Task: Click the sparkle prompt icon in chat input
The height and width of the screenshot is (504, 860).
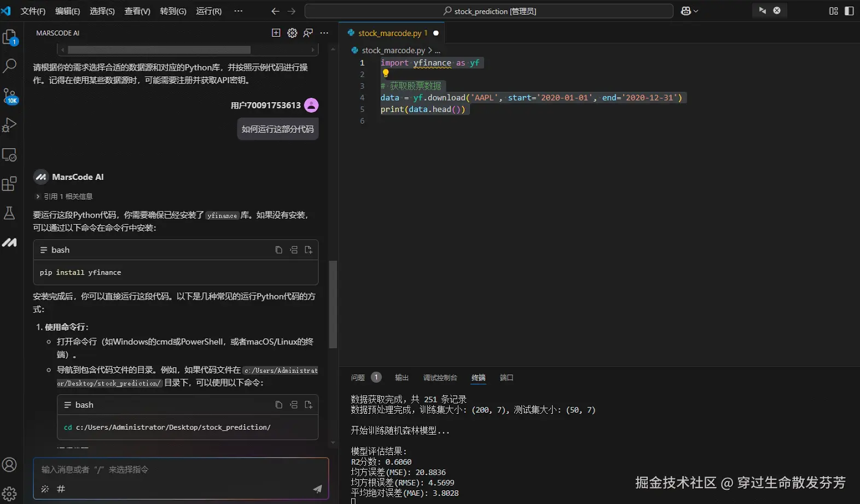Action: 45,489
